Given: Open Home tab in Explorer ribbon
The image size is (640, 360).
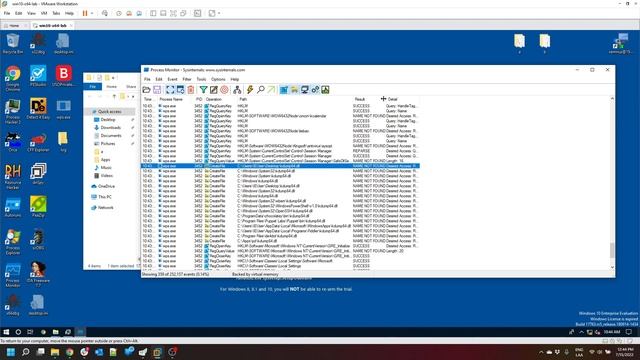Looking at the screenshot, I should (111, 87).
